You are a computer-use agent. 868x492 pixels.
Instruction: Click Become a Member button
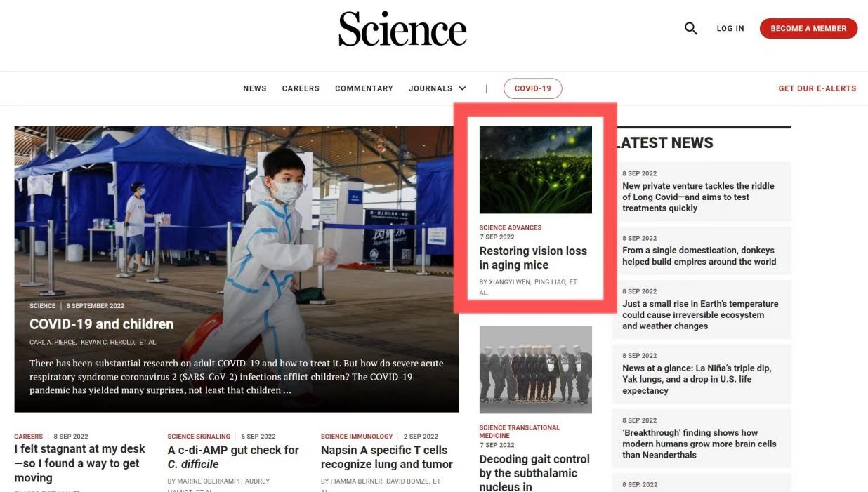[808, 28]
